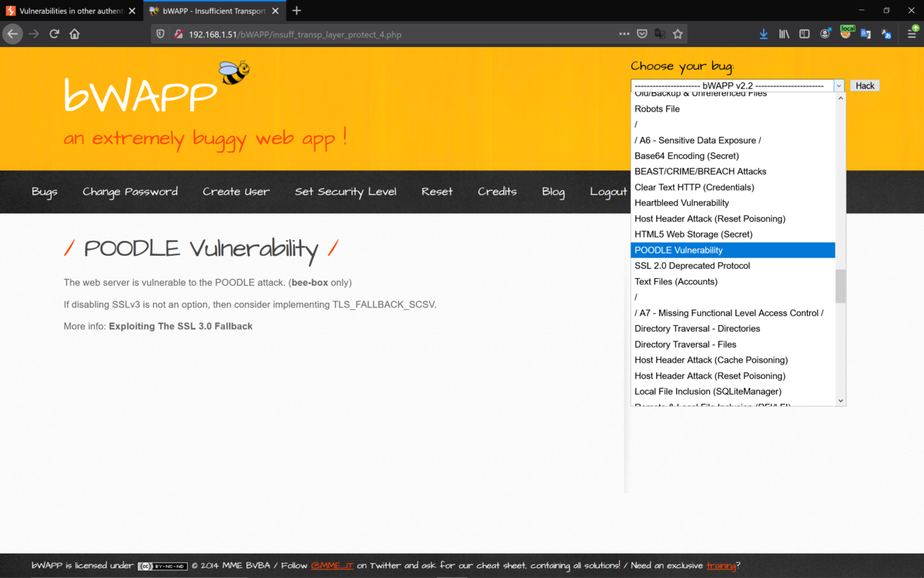Close the bWAPP tab
924x578 pixels.
pos(276,11)
